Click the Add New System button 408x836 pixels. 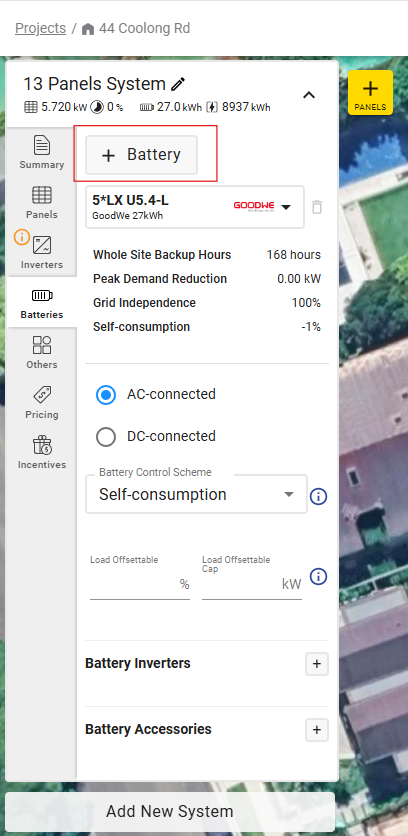(x=170, y=811)
